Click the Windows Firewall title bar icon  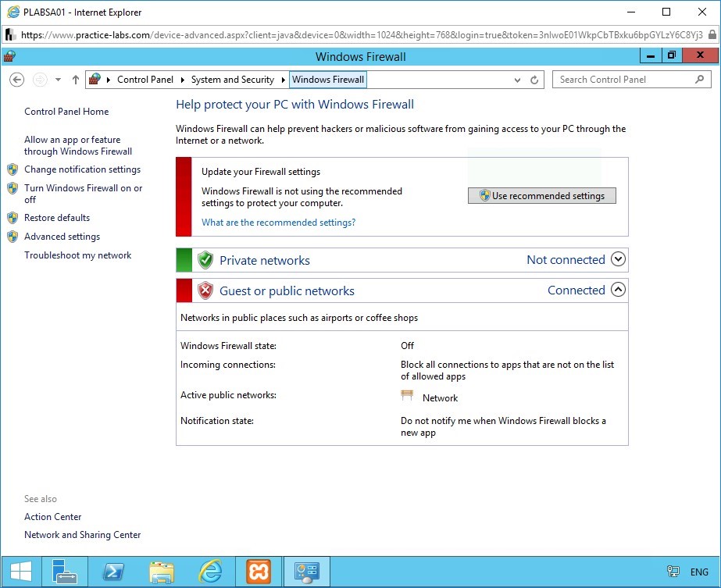tap(9, 56)
